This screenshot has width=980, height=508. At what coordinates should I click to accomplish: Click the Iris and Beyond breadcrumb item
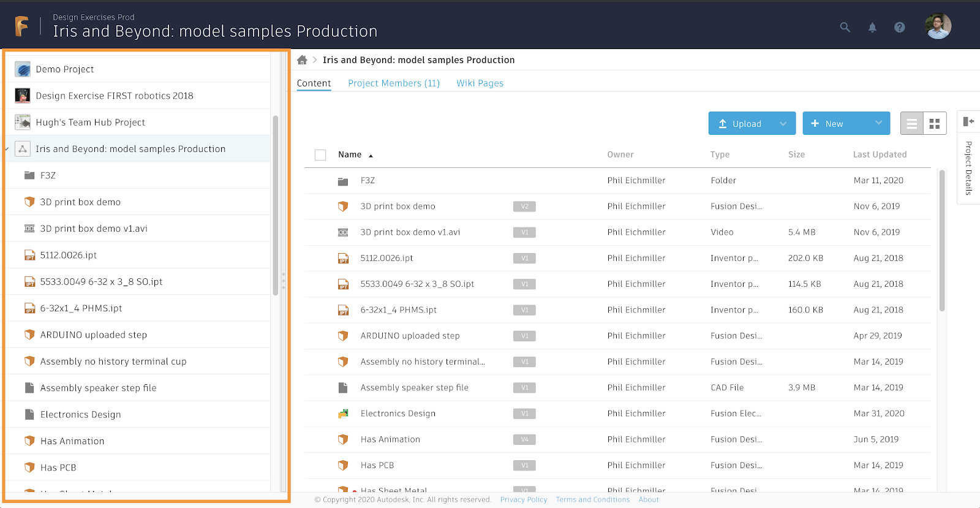pyautogui.click(x=419, y=60)
